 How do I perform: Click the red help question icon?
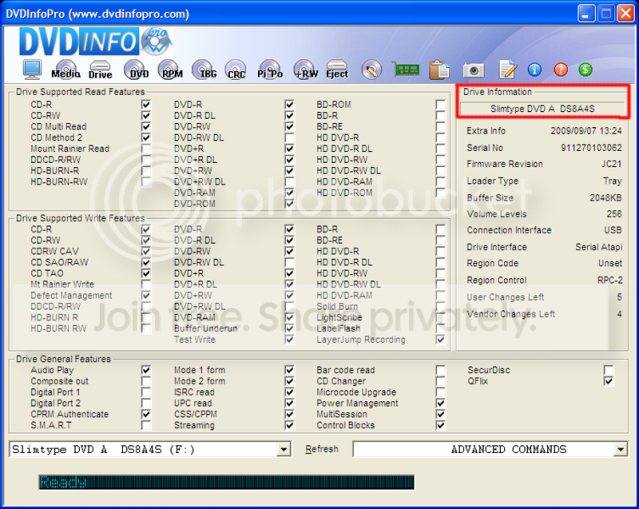pyautogui.click(x=560, y=70)
